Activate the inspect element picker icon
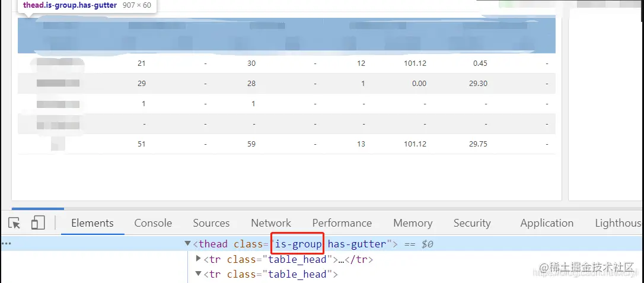This screenshot has width=644, height=283. click(x=14, y=223)
